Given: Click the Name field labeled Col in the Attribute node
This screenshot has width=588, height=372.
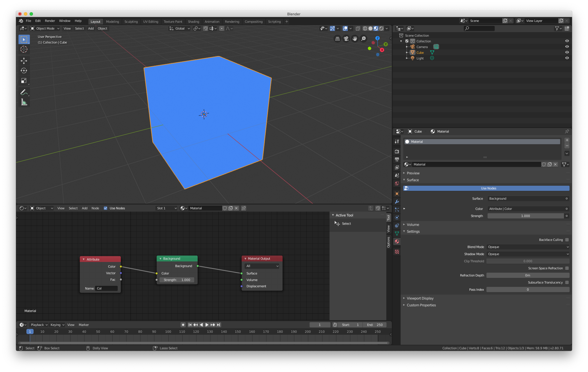Looking at the screenshot, I should coord(106,288).
